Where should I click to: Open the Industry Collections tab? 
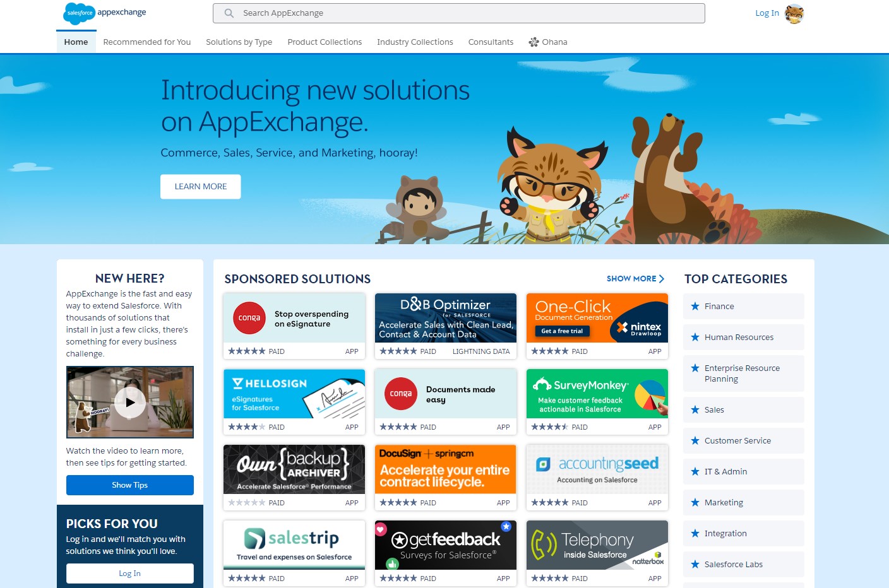click(415, 42)
